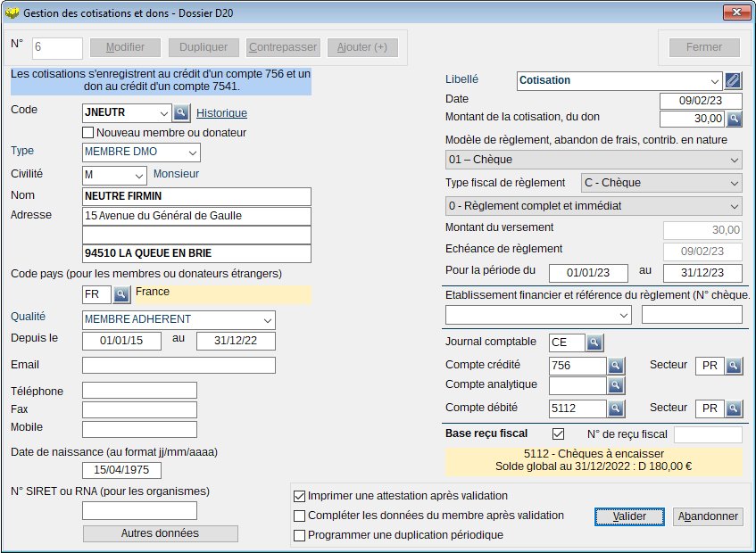
Task: Click the Journal comptable field CE
Action: (x=567, y=343)
